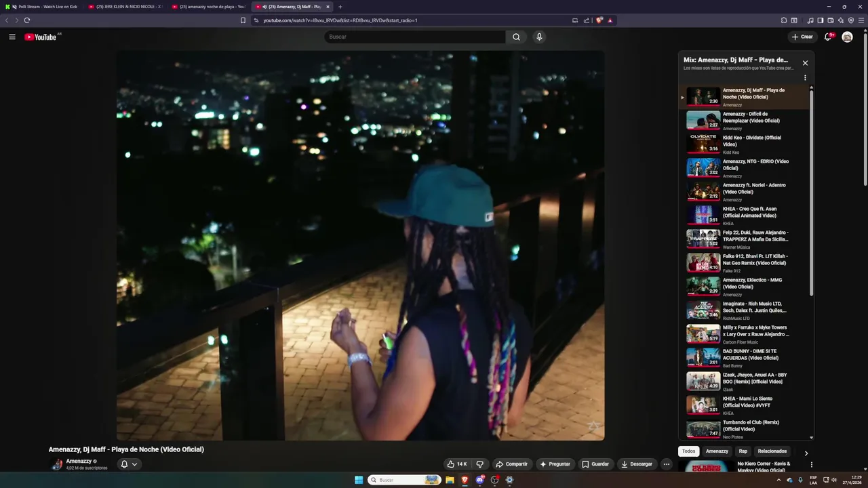
Task: Open Crear create menu
Action: tap(802, 37)
